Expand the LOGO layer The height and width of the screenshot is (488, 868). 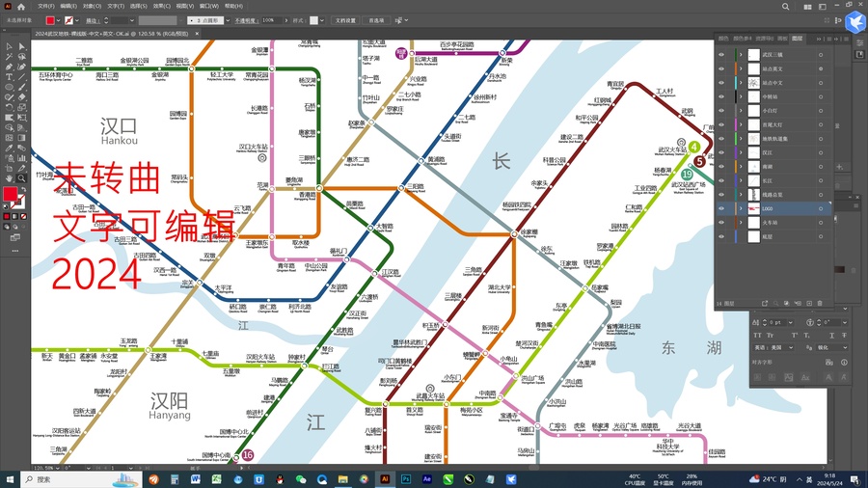coord(741,208)
